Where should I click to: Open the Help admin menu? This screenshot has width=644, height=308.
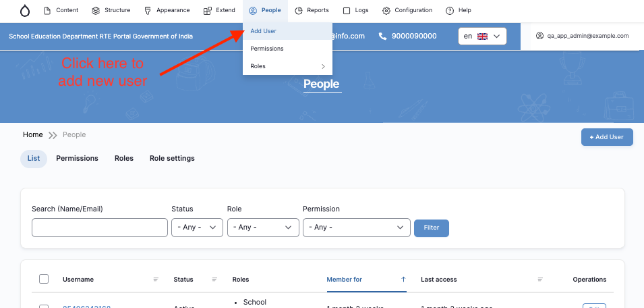pos(459,11)
